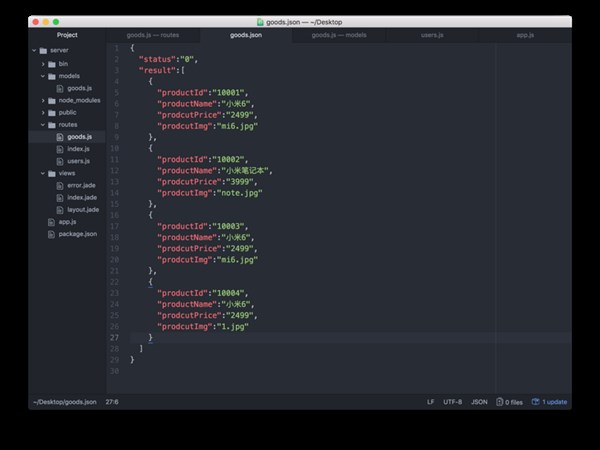The height and width of the screenshot is (450, 600).
Task: Click the public folder icon
Action: click(x=51, y=113)
